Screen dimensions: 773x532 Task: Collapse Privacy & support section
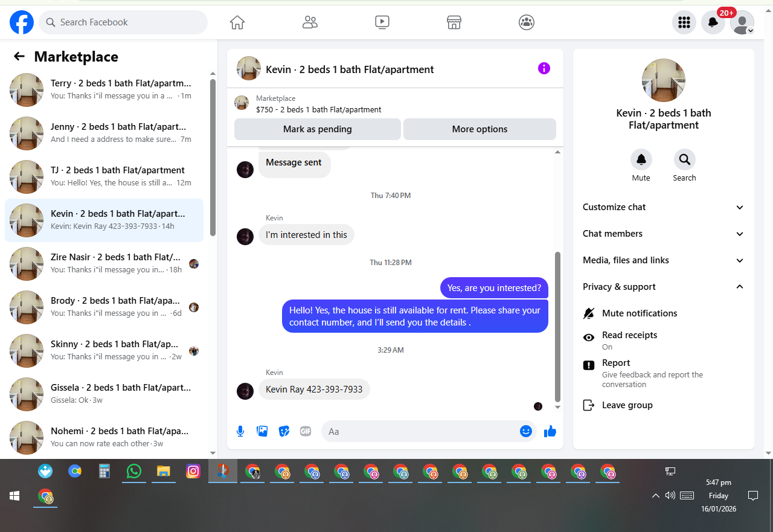[664, 287]
